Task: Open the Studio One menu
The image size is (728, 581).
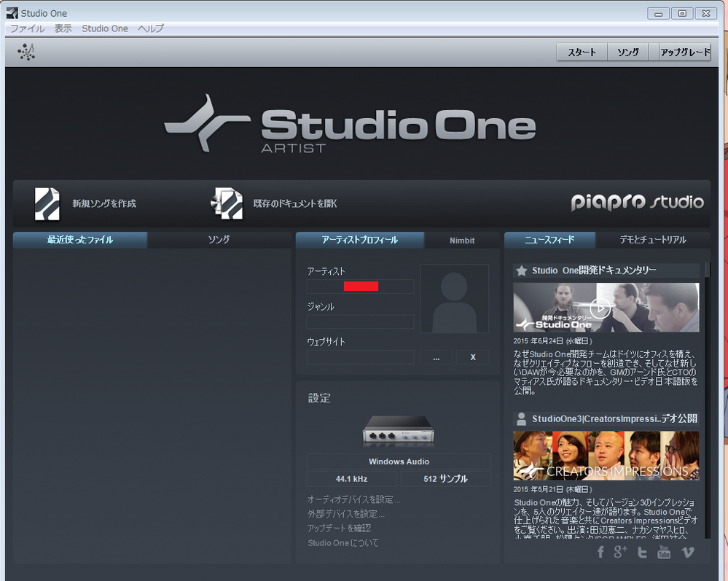Action: [105, 28]
